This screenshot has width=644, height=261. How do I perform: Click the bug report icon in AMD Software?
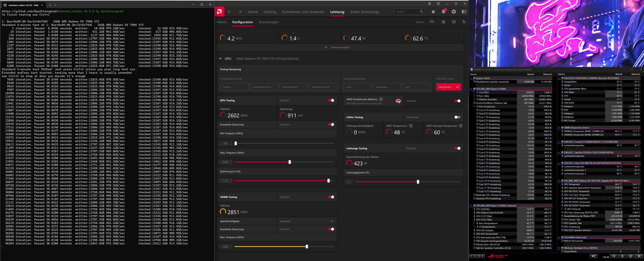430,4
